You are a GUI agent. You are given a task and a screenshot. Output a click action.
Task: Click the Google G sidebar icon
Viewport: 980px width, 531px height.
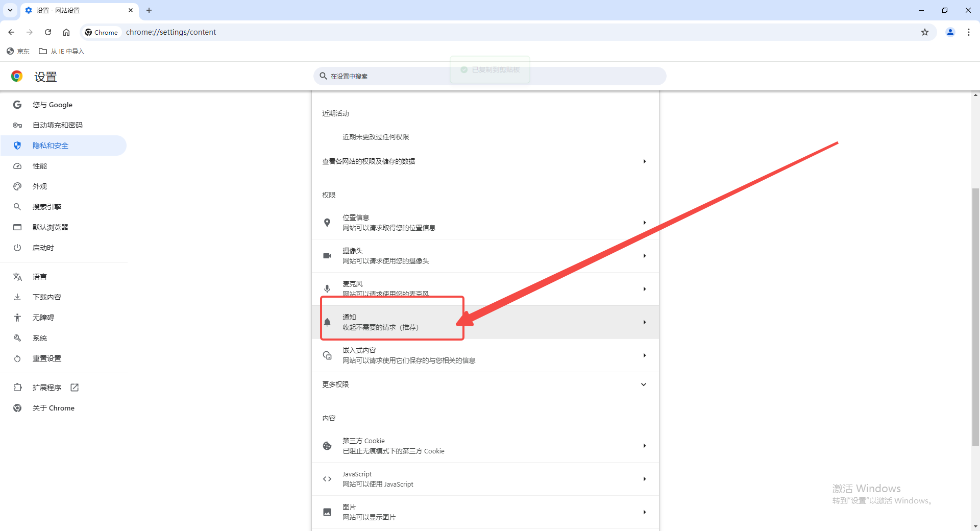click(17, 105)
